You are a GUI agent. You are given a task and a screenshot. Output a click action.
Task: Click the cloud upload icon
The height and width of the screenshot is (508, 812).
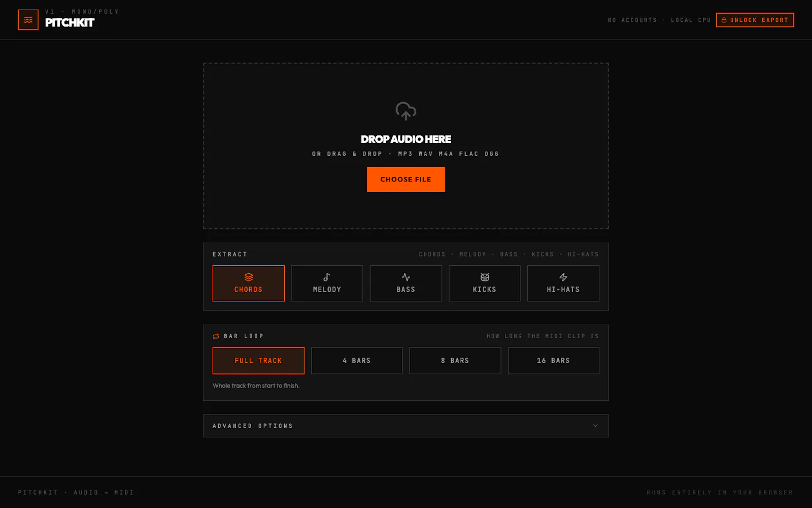pyautogui.click(x=406, y=111)
